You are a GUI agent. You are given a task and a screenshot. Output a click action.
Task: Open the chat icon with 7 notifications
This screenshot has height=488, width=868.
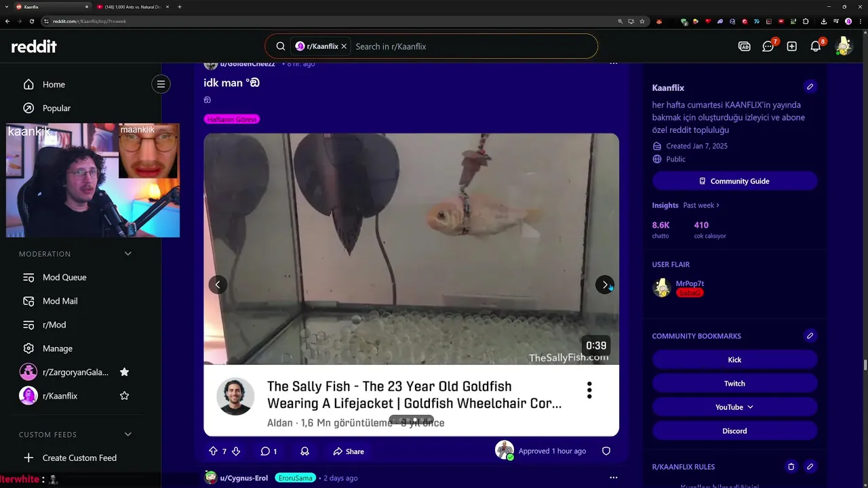768,46
